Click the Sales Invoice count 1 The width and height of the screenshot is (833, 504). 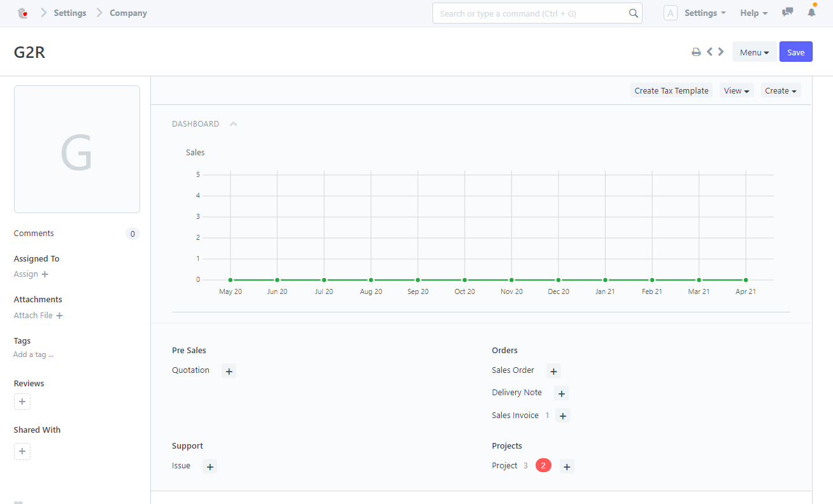547,415
